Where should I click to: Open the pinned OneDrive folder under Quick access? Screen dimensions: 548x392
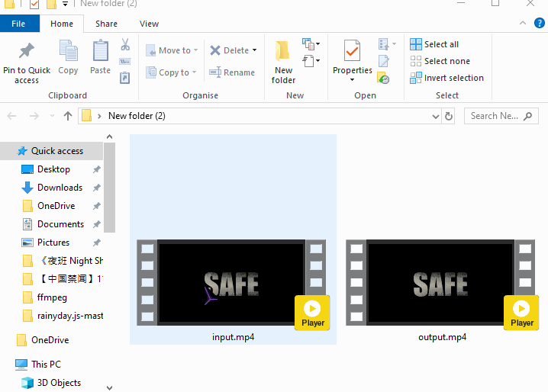56,206
